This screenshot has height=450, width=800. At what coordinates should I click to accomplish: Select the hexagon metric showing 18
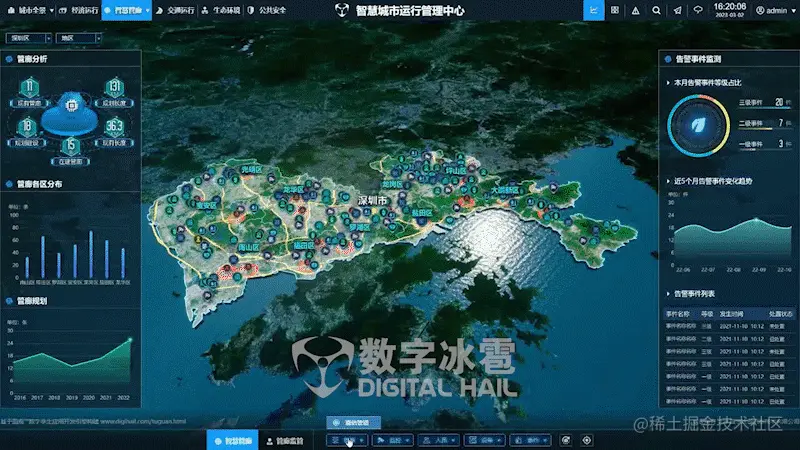click(x=27, y=127)
